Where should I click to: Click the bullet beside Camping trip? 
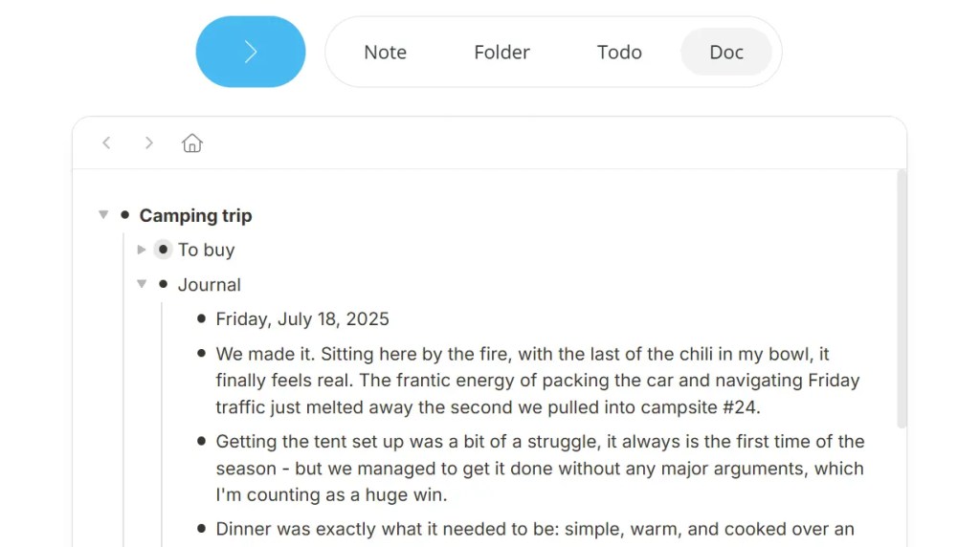pos(125,215)
